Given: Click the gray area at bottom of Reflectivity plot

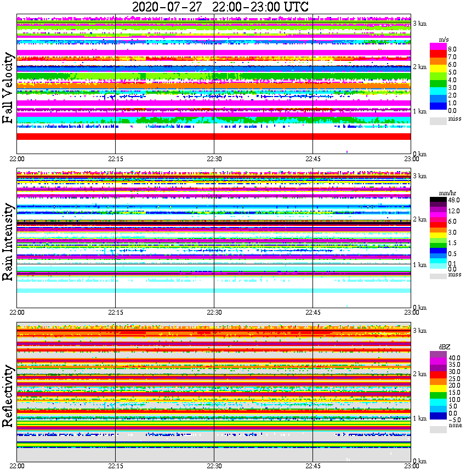Looking at the screenshot, I should pos(214,455).
